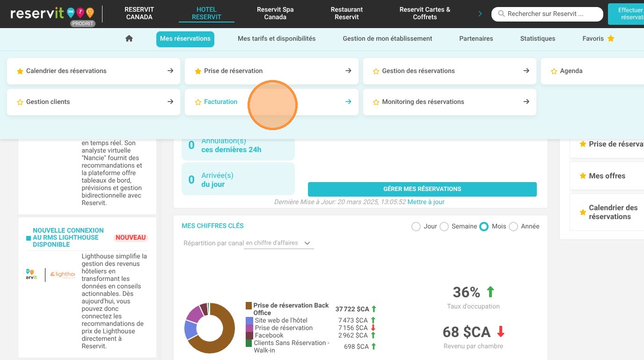The image size is (644, 360).
Task: Click the Arrivée(s) du jour counter
Action: (x=238, y=180)
